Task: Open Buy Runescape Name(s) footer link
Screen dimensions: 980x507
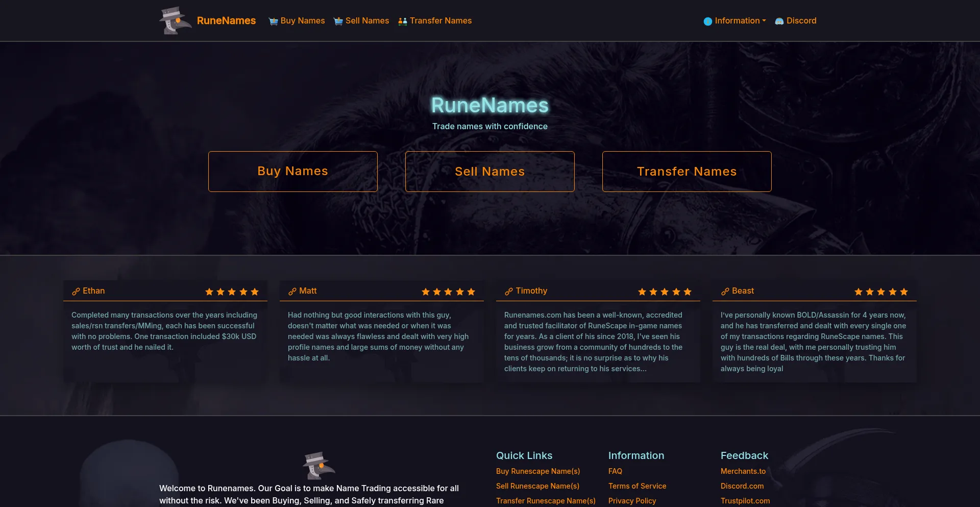Action: [x=538, y=471]
